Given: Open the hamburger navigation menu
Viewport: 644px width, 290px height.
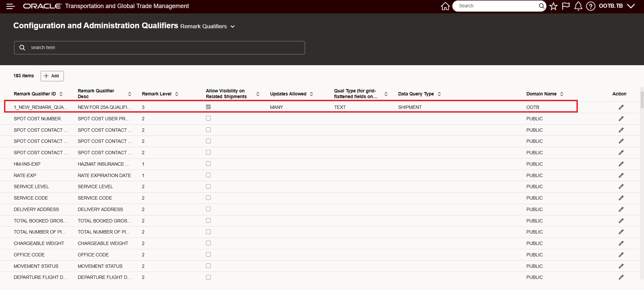Looking at the screenshot, I should (10, 6).
